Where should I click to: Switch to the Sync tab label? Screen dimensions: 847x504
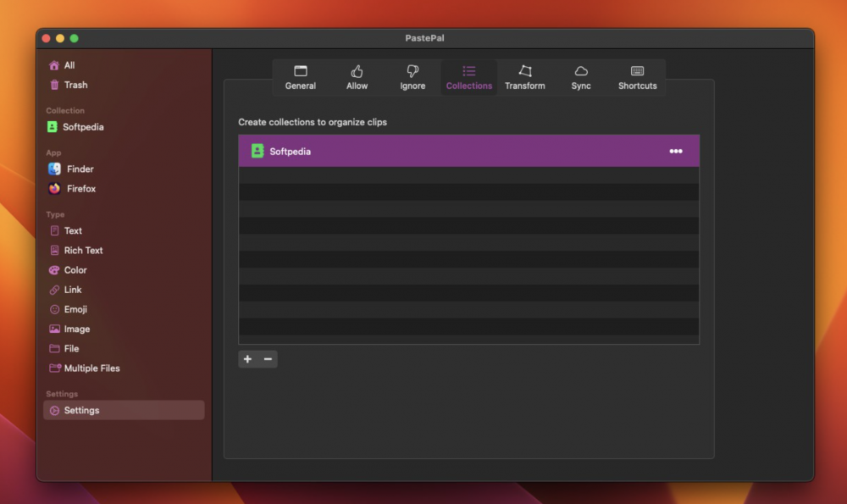[581, 86]
